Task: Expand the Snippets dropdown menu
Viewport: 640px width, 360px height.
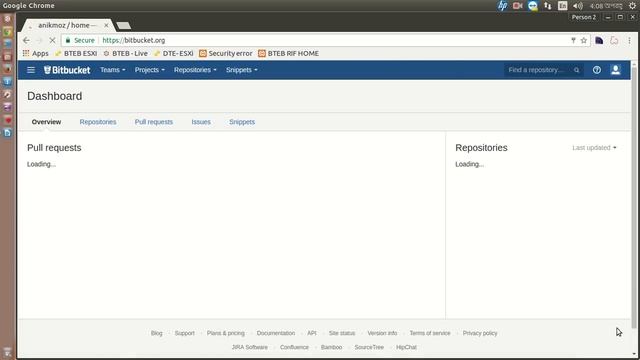Action: point(242,70)
